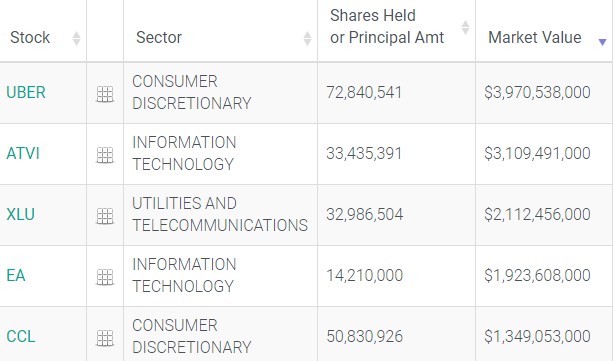Open the UBER stock link
The width and height of the screenshot is (613, 361).
tap(26, 92)
